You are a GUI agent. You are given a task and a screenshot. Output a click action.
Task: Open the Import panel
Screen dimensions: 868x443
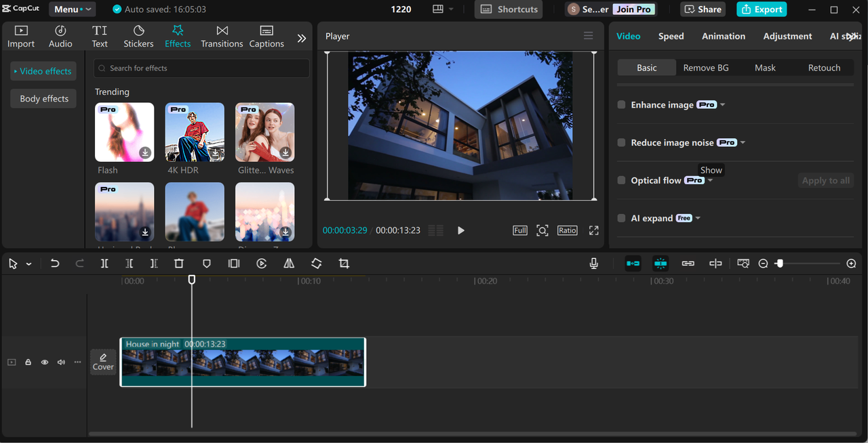[x=21, y=37]
